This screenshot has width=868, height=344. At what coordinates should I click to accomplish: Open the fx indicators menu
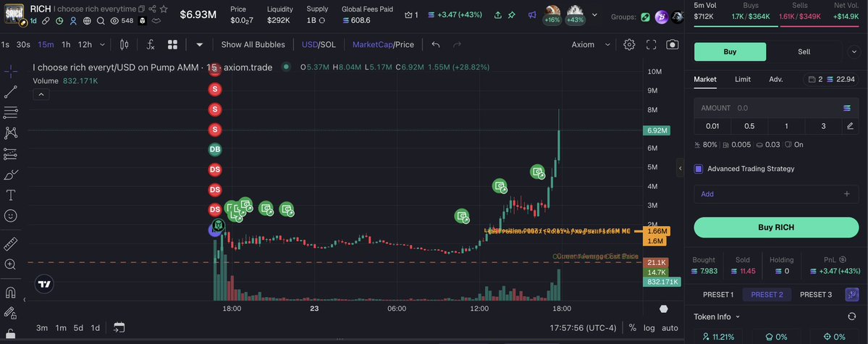click(x=151, y=44)
